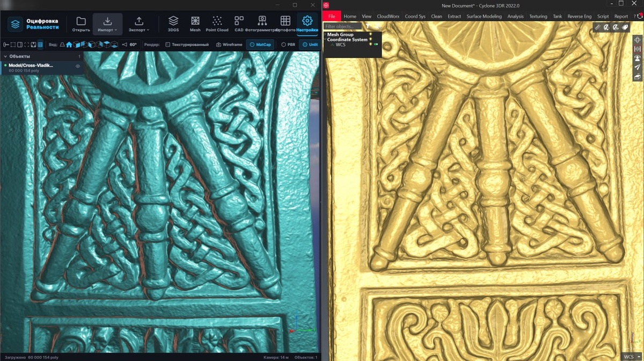Open the Экспорт dropdown

[x=139, y=24]
